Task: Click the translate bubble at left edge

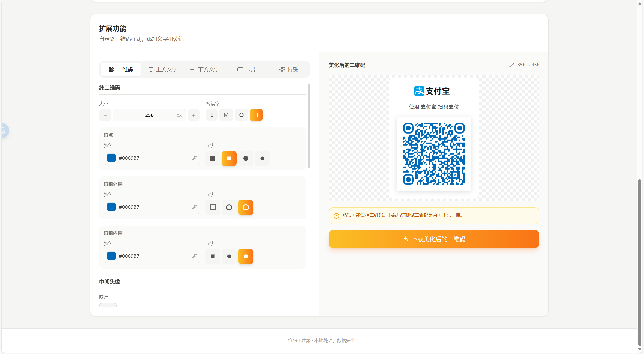Action: (5, 130)
